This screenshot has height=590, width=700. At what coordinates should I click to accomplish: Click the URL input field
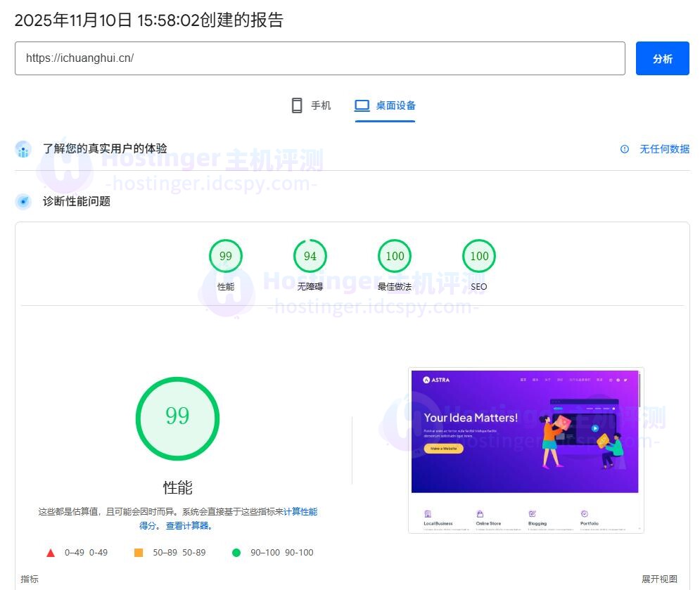321,58
